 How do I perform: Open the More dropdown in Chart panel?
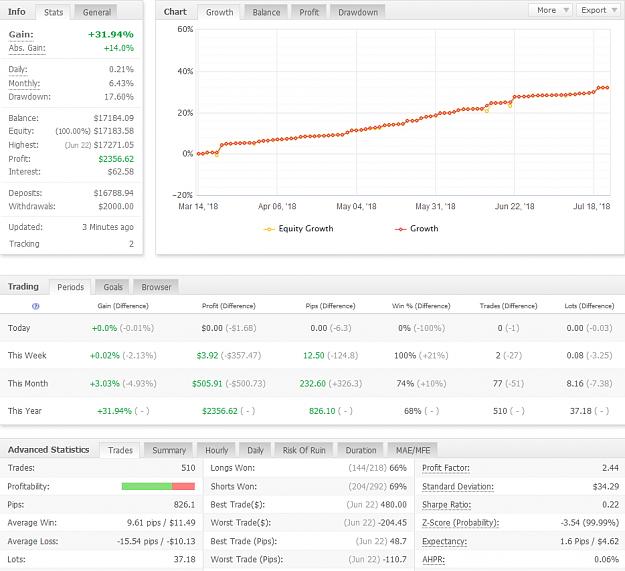tap(550, 10)
